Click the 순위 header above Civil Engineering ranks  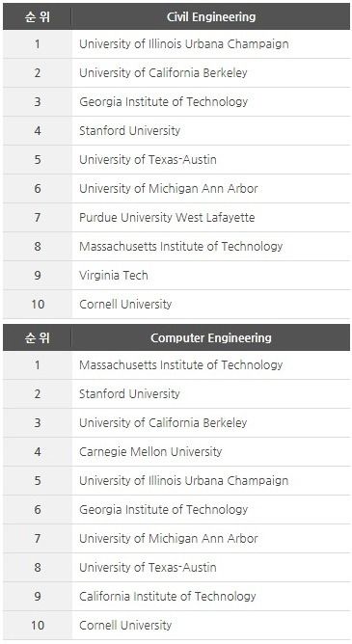point(38,16)
